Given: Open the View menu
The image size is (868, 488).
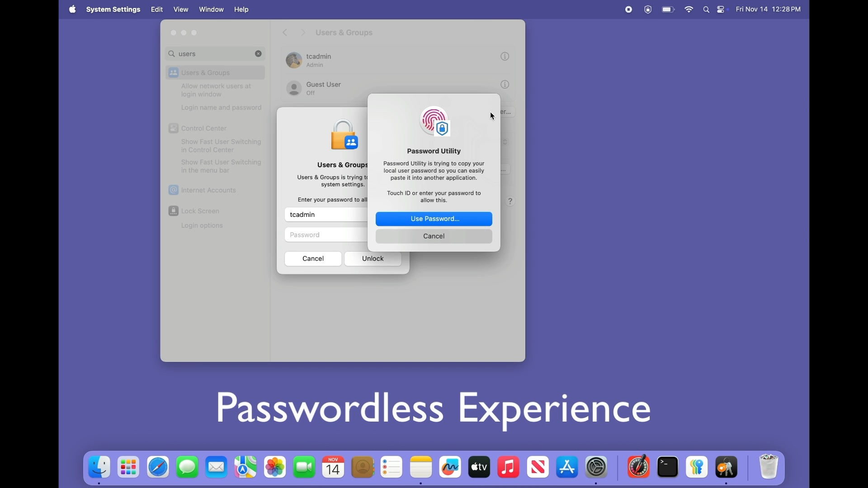Looking at the screenshot, I should (x=180, y=9).
